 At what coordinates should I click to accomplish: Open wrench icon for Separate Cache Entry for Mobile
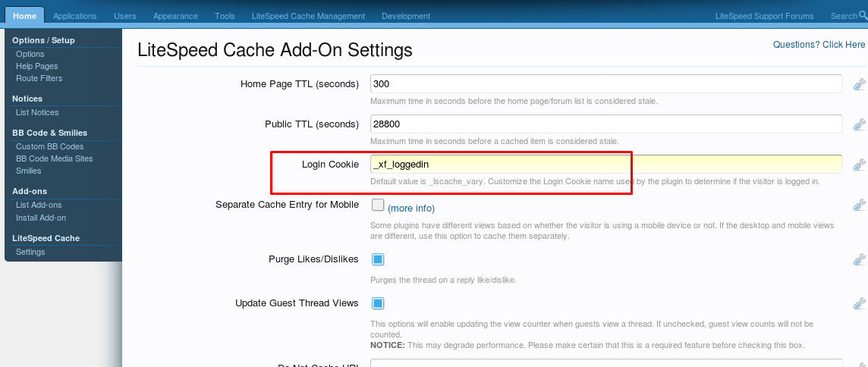click(859, 205)
